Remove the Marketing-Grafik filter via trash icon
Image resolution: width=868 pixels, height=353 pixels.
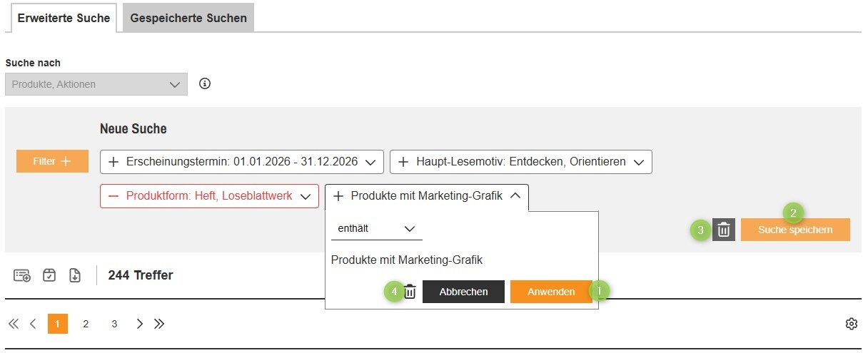click(x=410, y=292)
